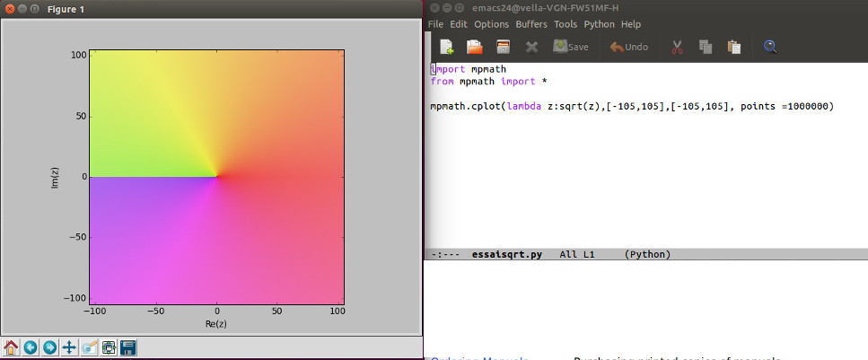The image size is (868, 360).
Task: Cut selection using the scissors icon
Action: (678, 47)
